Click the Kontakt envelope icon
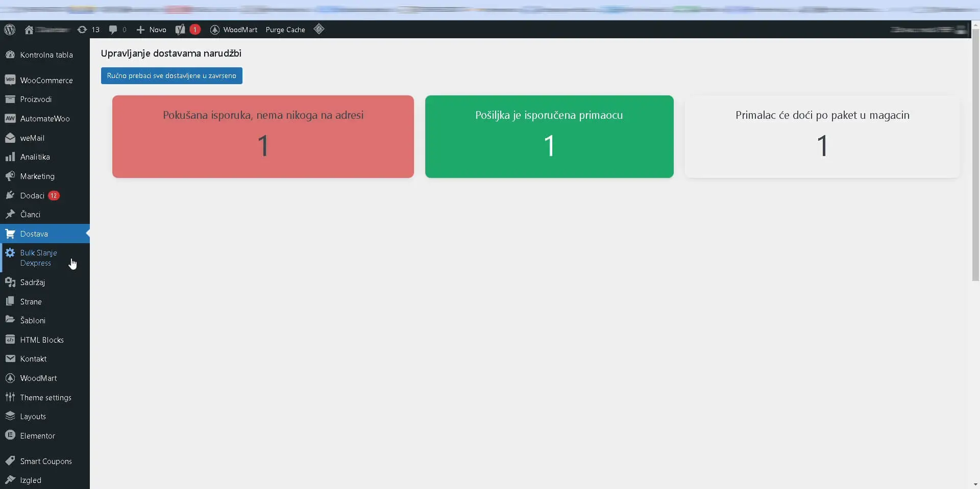980x489 pixels. coord(10,358)
